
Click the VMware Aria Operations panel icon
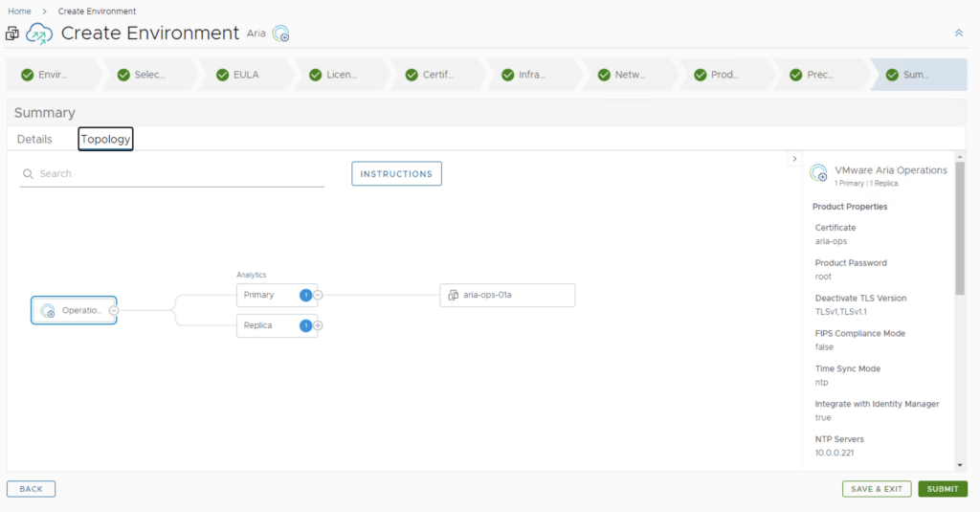[x=818, y=174]
